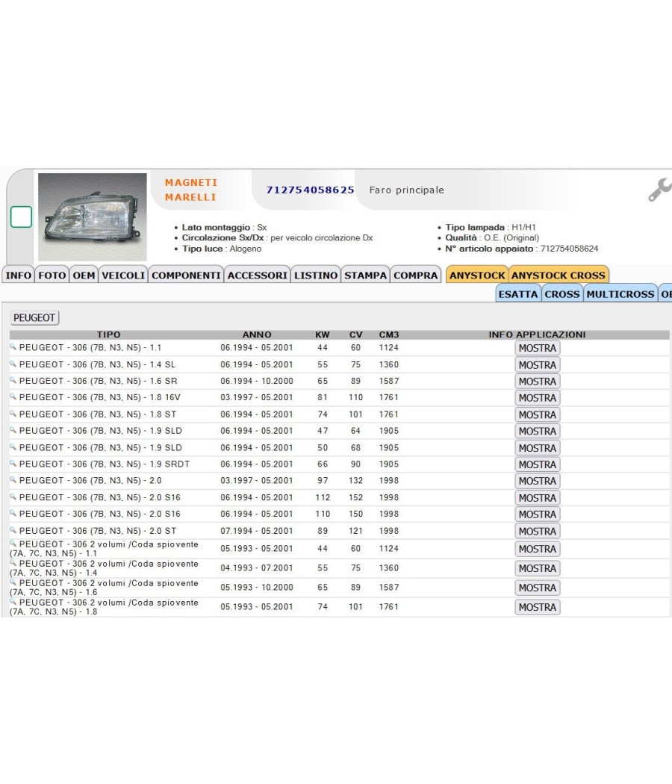Open the COMPRA tab

point(415,275)
